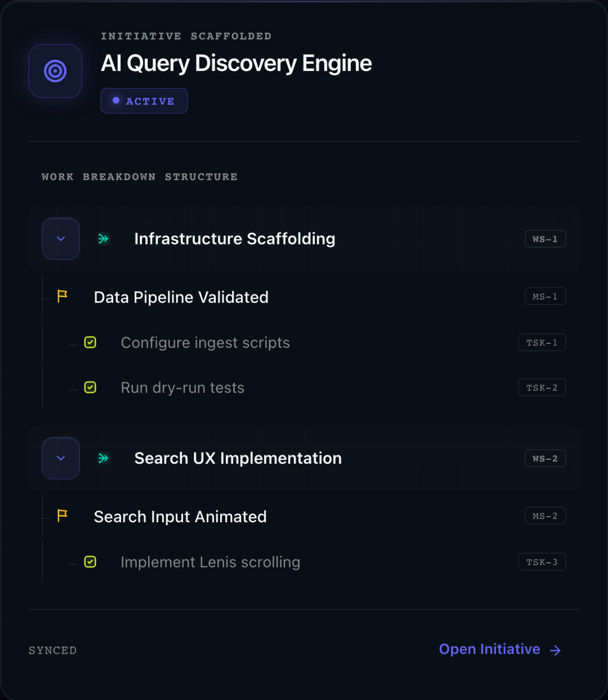Uncheck the Implement Lenis scrolling task
The height and width of the screenshot is (700, 608).
[90, 562]
